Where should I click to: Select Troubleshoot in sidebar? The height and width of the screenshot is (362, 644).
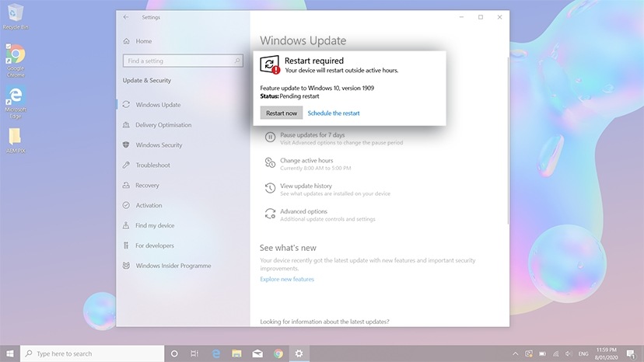pos(152,165)
